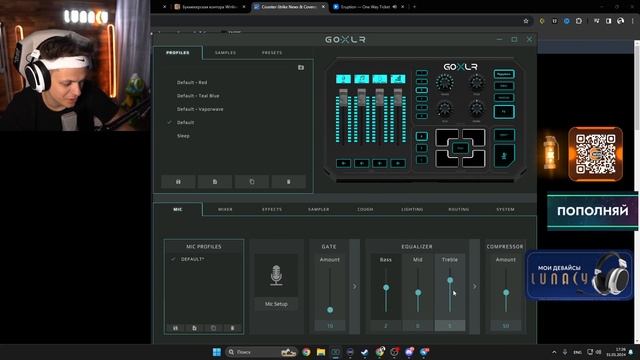Open the Lighting tab
The image size is (640, 360).
coord(412,209)
